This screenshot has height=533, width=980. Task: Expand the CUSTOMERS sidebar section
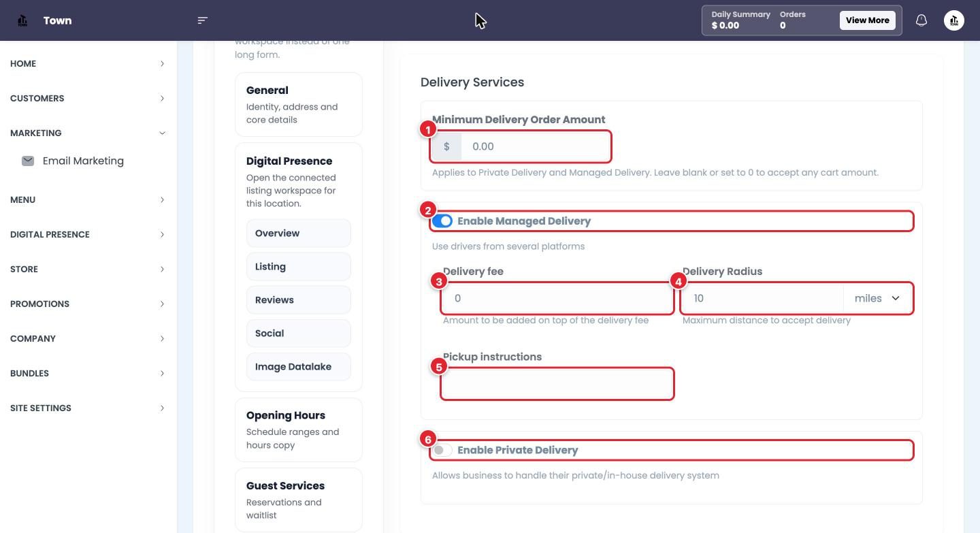click(x=87, y=98)
